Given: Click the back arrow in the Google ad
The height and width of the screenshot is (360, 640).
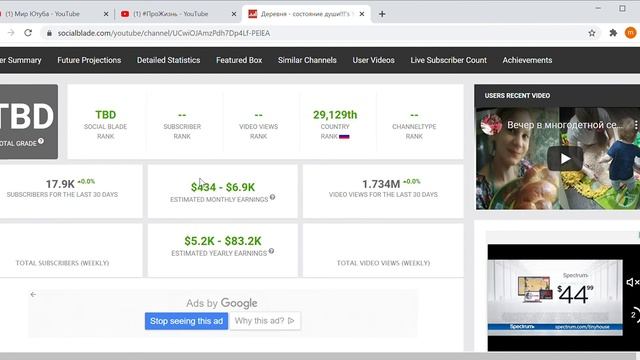Looking at the screenshot, I should pyautogui.click(x=33, y=294).
